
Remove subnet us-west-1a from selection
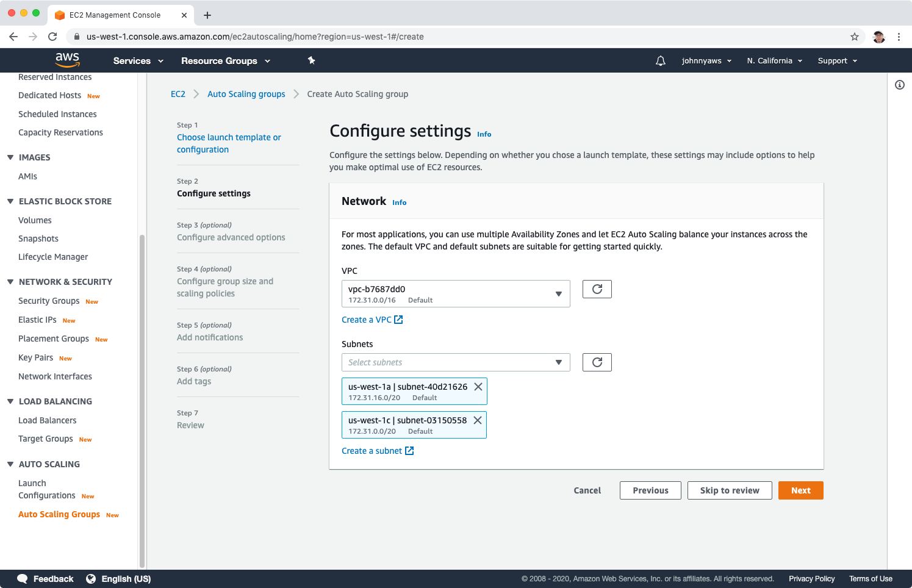click(478, 387)
